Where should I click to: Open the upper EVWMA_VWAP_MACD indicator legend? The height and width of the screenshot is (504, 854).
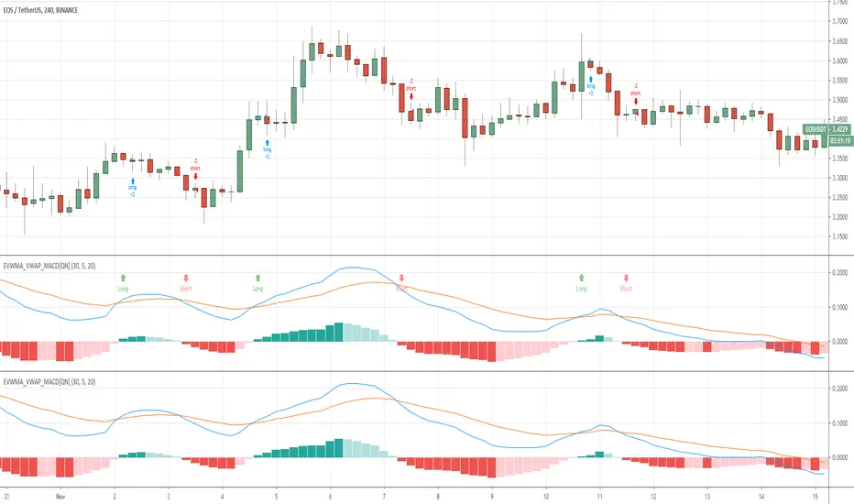pyautogui.click(x=62, y=264)
